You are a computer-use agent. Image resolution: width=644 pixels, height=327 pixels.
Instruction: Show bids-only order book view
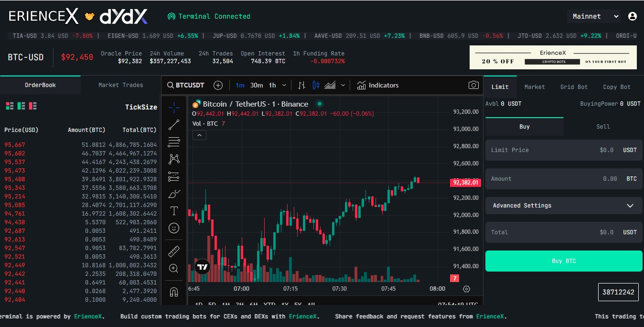pos(21,106)
